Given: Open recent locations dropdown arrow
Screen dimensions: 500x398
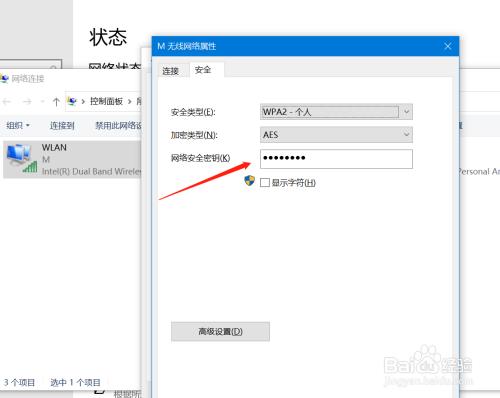Looking at the screenshot, I should pyautogui.click(x=42, y=101).
